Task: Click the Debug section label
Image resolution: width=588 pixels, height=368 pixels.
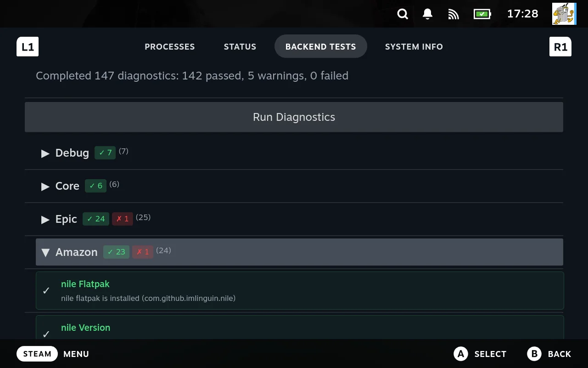Action: (72, 153)
